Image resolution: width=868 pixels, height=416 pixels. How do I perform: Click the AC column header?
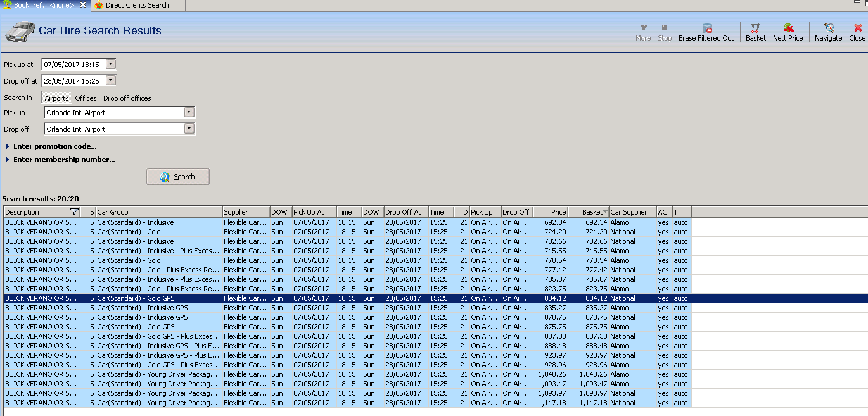[663, 212]
